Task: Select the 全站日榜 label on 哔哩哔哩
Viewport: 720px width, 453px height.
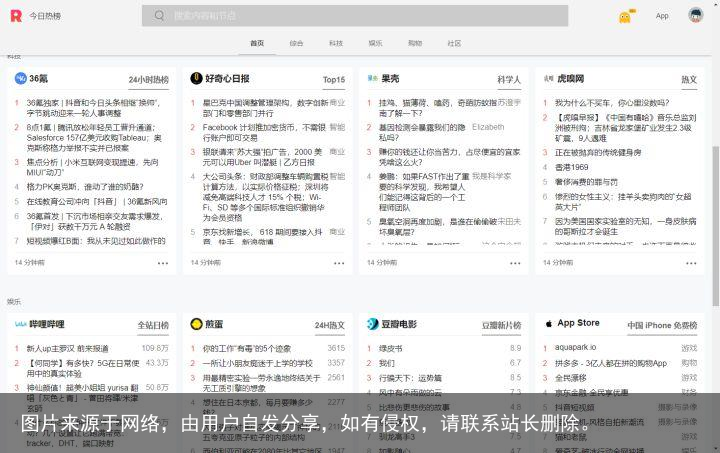Action: pyautogui.click(x=153, y=325)
